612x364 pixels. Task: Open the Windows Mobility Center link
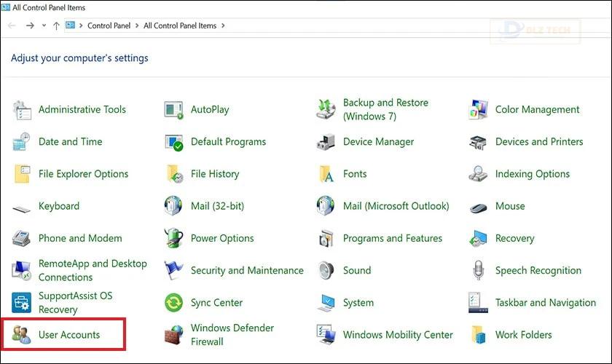tap(398, 335)
